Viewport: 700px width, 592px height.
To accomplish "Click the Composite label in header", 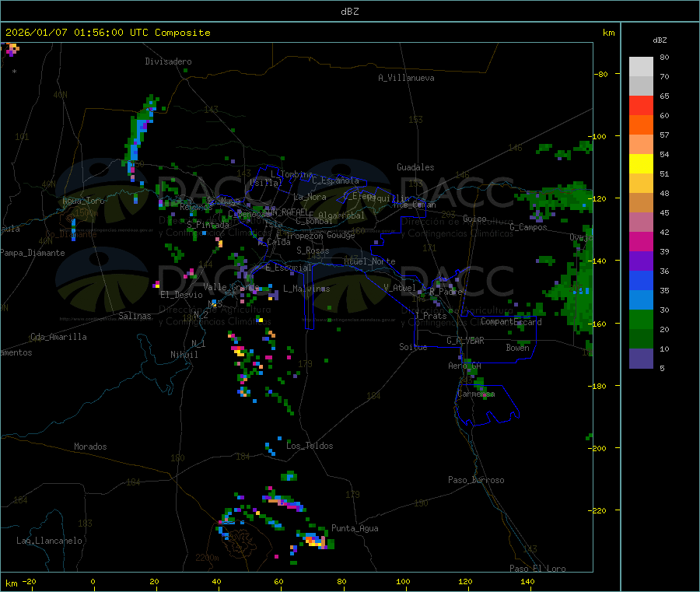I will click(x=183, y=33).
